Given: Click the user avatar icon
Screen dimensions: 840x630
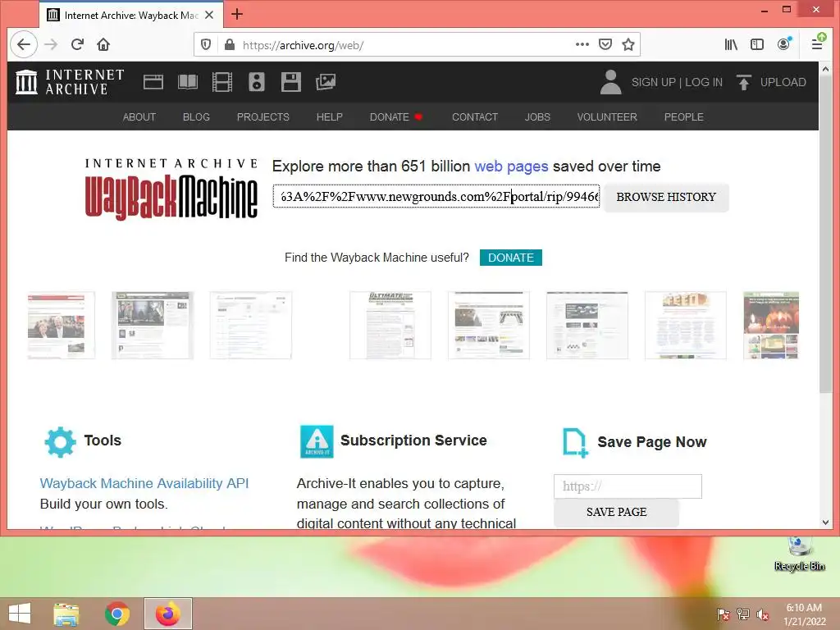Looking at the screenshot, I should [610, 82].
